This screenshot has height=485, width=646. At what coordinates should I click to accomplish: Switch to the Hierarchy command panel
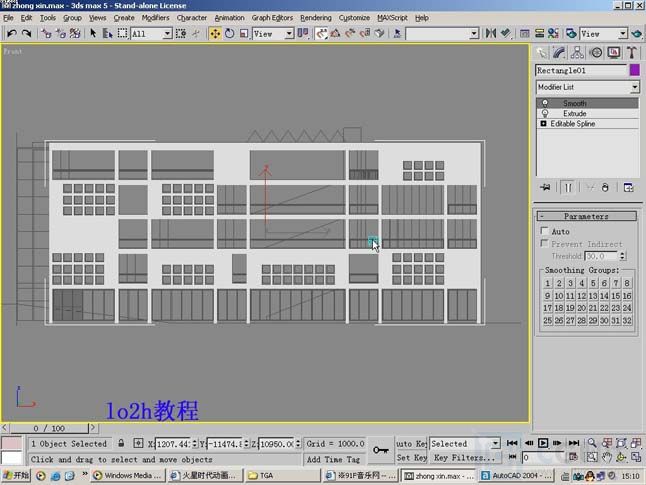click(x=577, y=53)
